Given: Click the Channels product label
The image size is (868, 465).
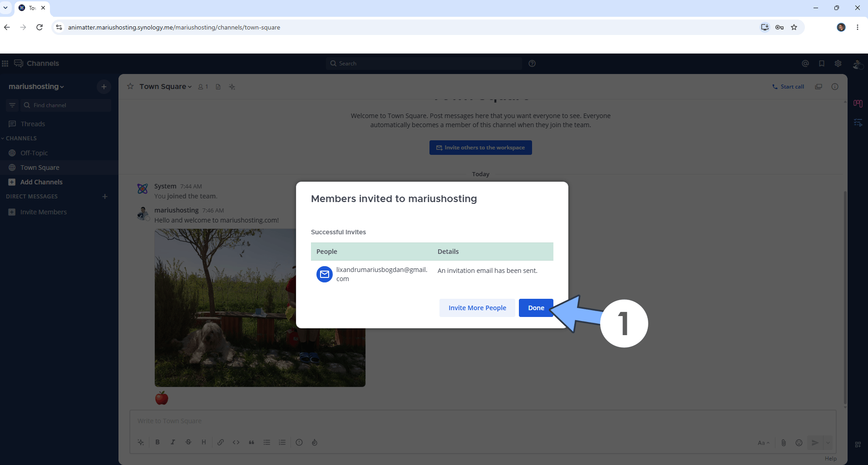Looking at the screenshot, I should click(x=43, y=64).
